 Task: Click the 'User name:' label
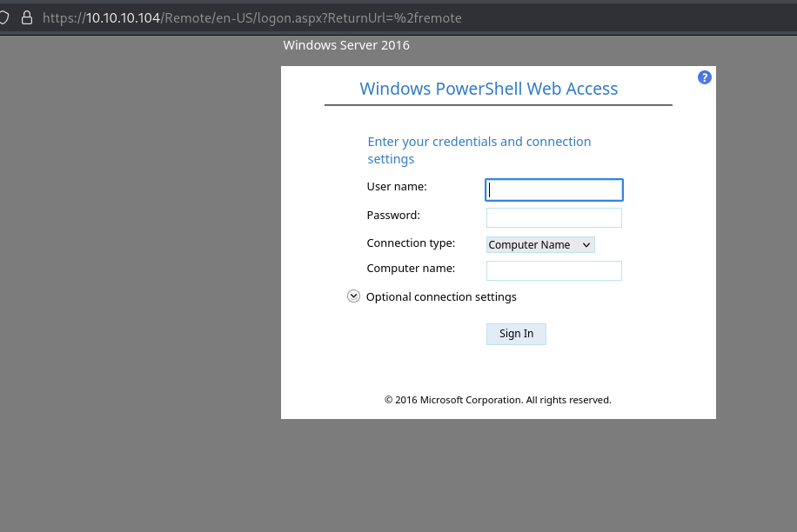point(397,186)
